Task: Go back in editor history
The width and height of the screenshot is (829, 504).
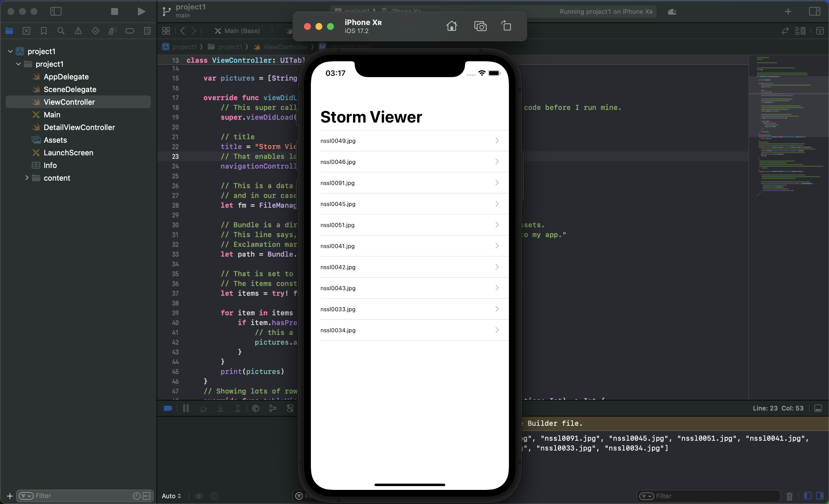Action: point(183,31)
